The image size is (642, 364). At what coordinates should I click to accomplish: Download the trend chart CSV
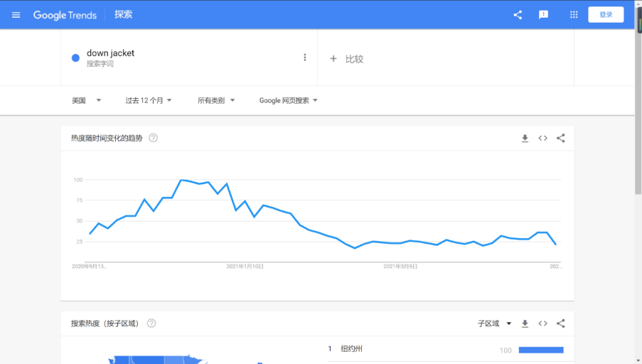[x=525, y=139]
